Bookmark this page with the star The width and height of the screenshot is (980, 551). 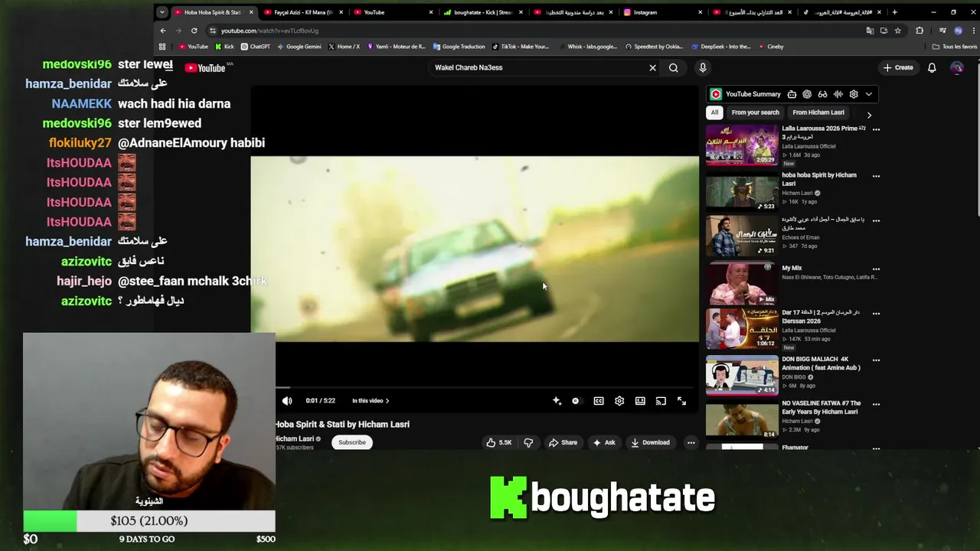[x=897, y=31]
